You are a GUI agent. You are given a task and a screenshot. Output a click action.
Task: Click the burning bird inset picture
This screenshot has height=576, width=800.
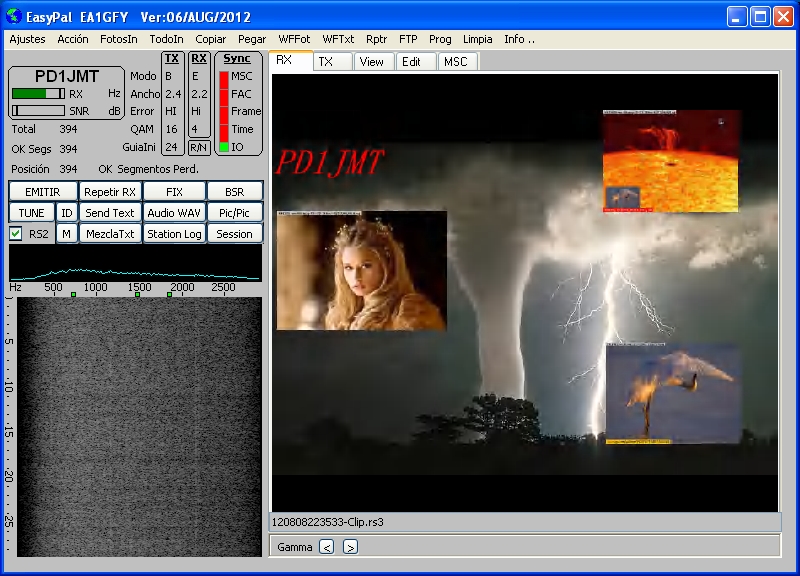pyautogui.click(x=673, y=393)
